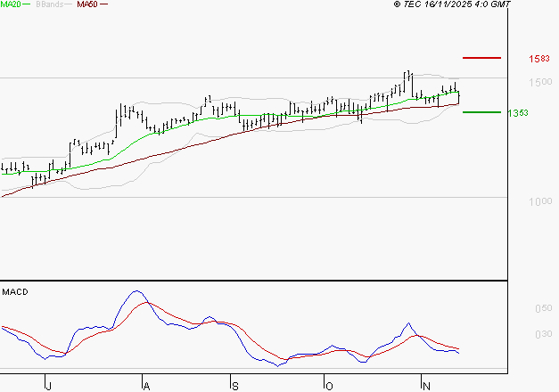This screenshot has height=392, width=559.
Task: Click the red resistance value 1583
Action: [539, 59]
